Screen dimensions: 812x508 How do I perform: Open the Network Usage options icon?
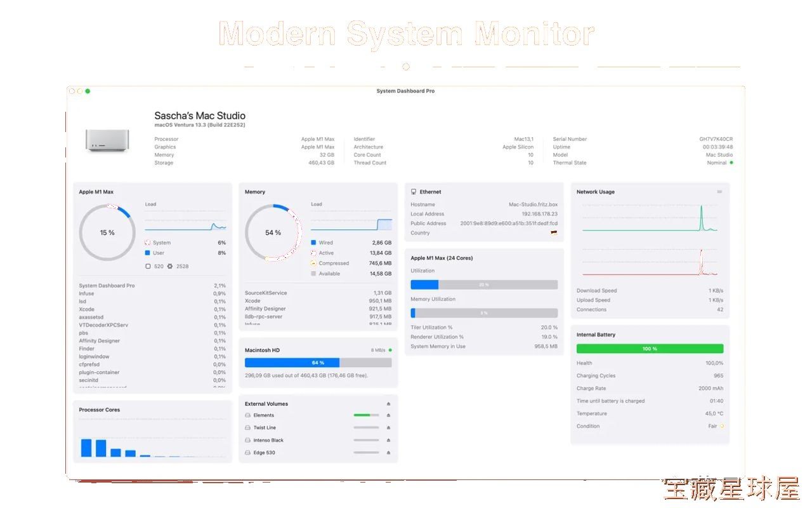pyautogui.click(x=719, y=192)
